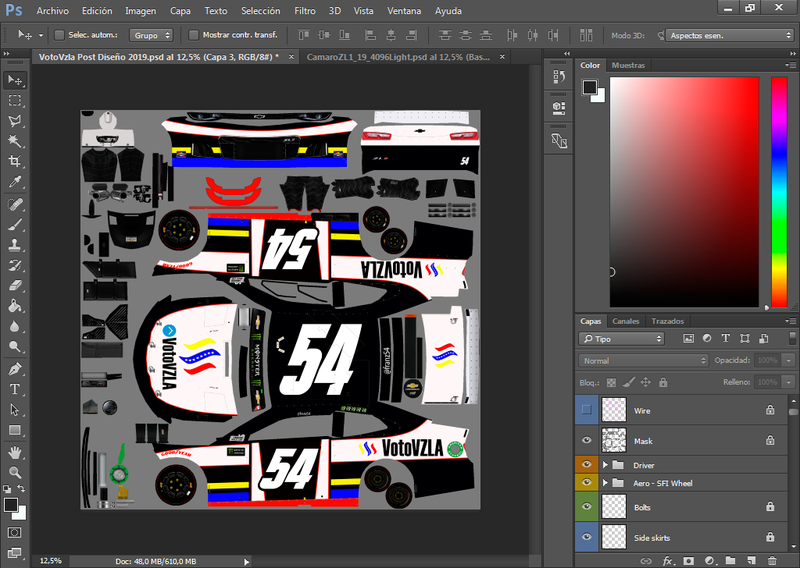Enable Mostrar contr. transf. checkbox
The image size is (800, 568).
point(193,35)
